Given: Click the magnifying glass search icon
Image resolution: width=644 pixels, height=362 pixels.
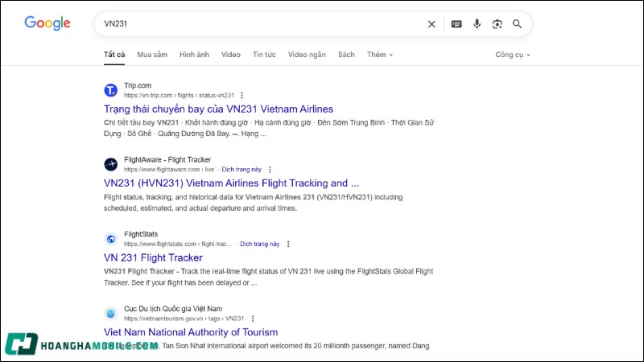Looking at the screenshot, I should click(518, 24).
